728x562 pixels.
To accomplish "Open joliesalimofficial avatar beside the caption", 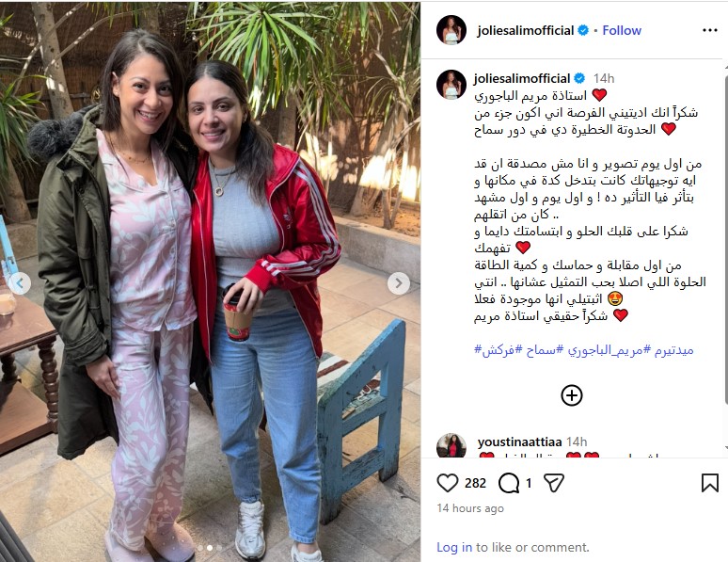I will pos(451,85).
